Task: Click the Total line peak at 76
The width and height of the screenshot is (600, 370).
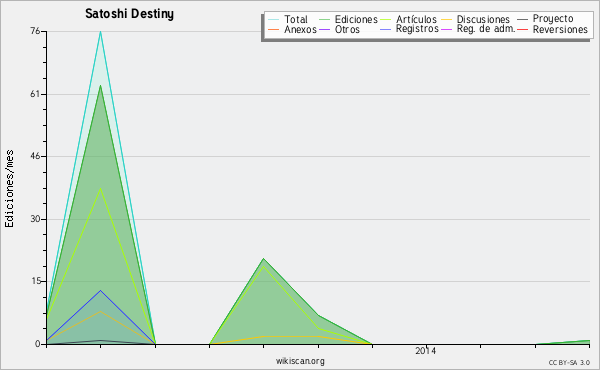Action: [x=101, y=32]
